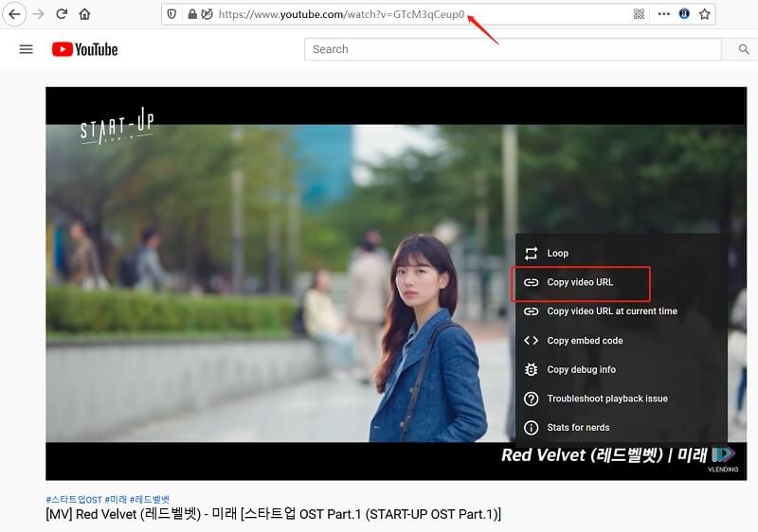Click the autoplay blocked permission icon
Screen dimensions: 758x532
click(207, 14)
